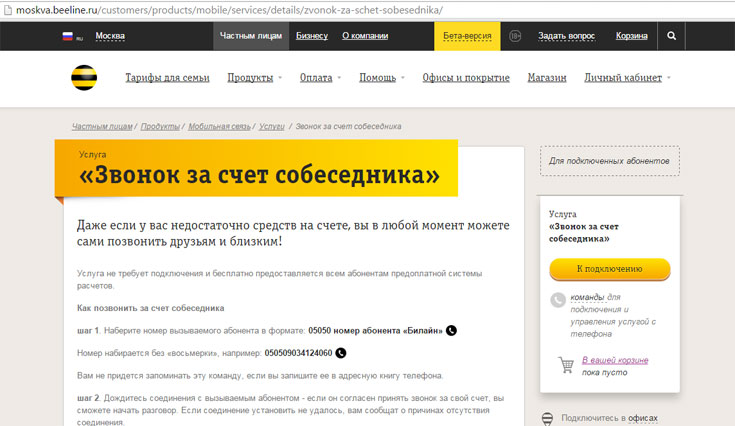Open the search magnifier icon

(671, 36)
